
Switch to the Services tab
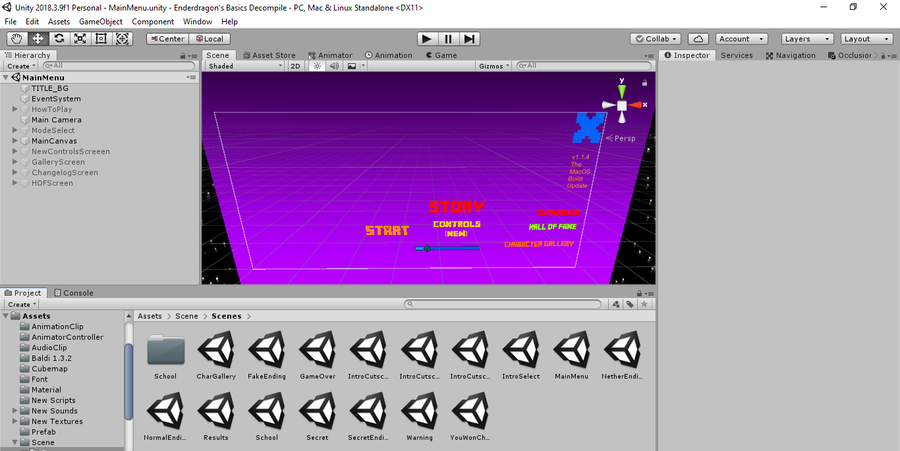pos(736,55)
